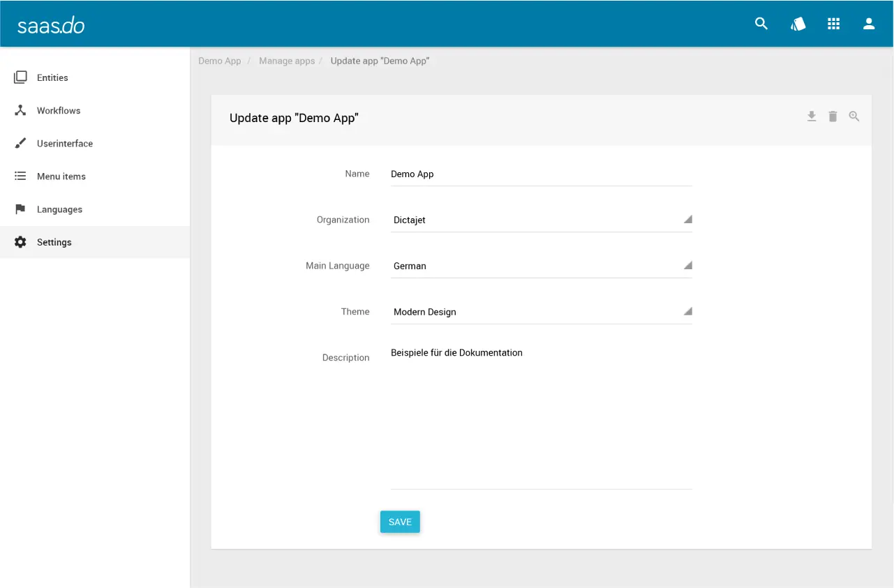This screenshot has height=588, width=894.
Task: Click the trash delete icon
Action: (x=833, y=116)
